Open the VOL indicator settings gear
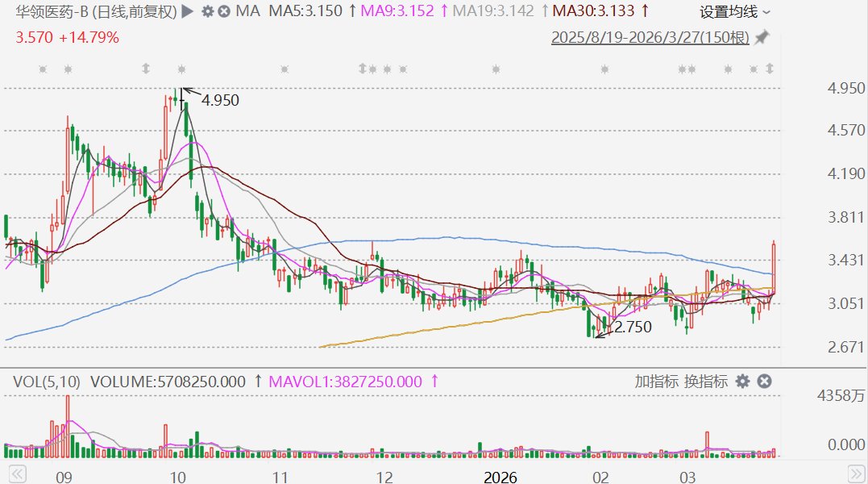Viewport: 868px width, 484px height. [742, 382]
